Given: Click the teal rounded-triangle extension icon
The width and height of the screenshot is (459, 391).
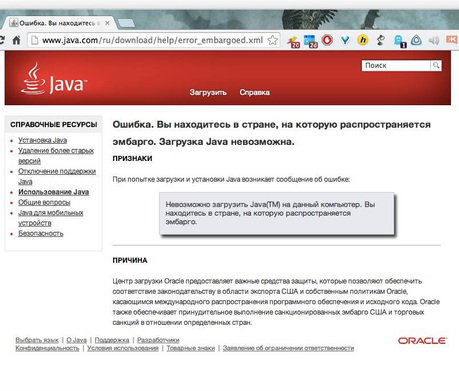Looking at the screenshot, I should point(416,40).
